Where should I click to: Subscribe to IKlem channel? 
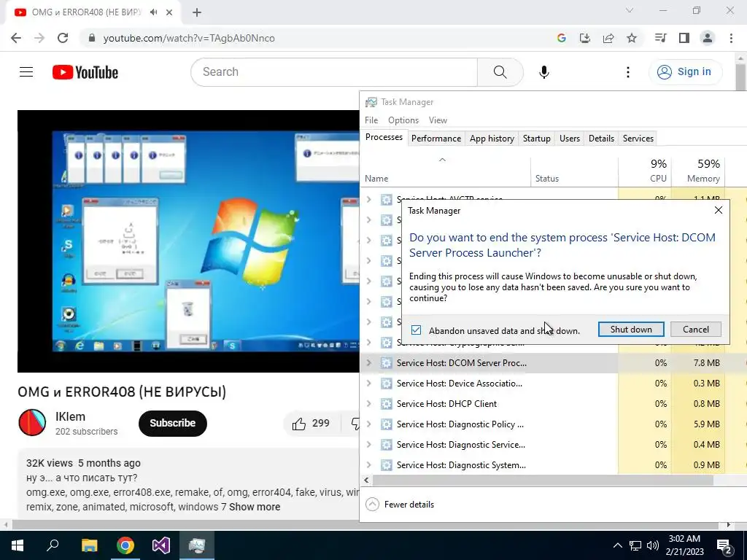click(x=172, y=423)
